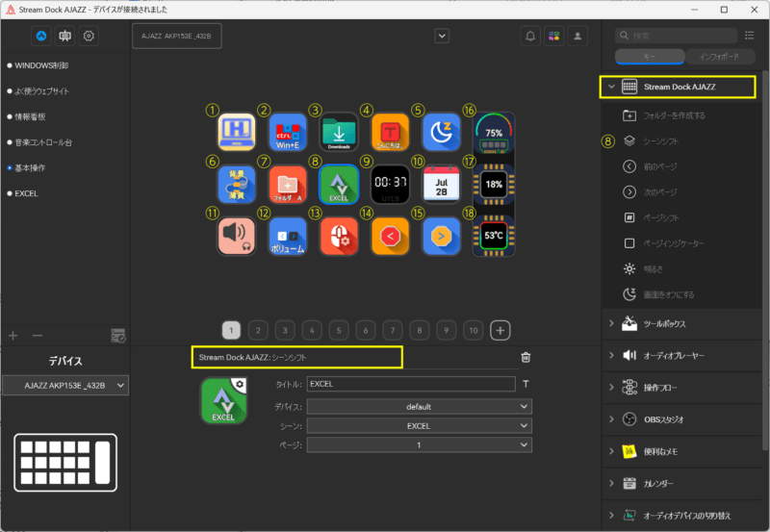The width and height of the screenshot is (770, 532).
Task: Select the orange text 'T' key
Action: coord(390,133)
